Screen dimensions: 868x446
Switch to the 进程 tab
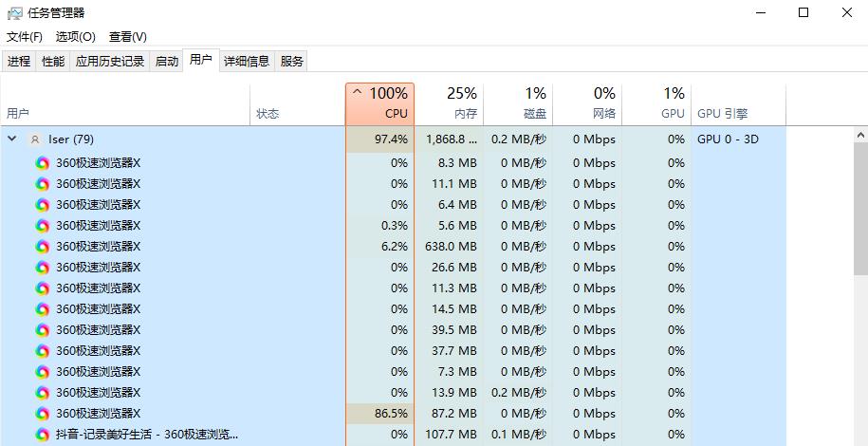coord(19,62)
